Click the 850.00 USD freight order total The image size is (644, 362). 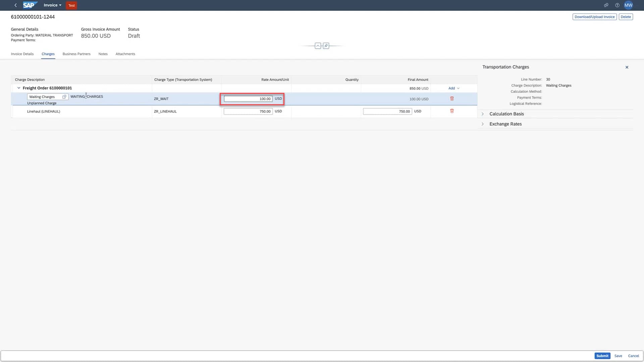(419, 88)
